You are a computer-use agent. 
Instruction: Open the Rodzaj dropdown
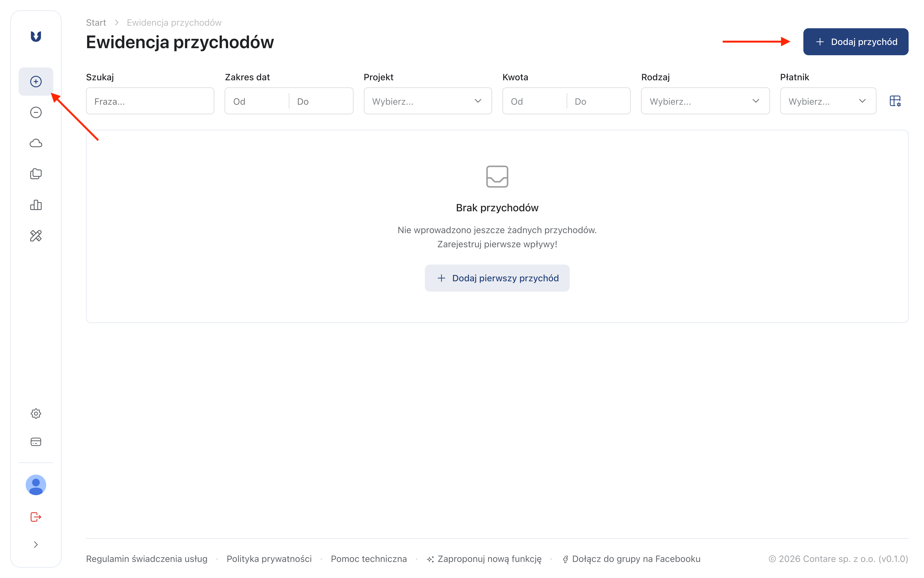[x=705, y=101]
